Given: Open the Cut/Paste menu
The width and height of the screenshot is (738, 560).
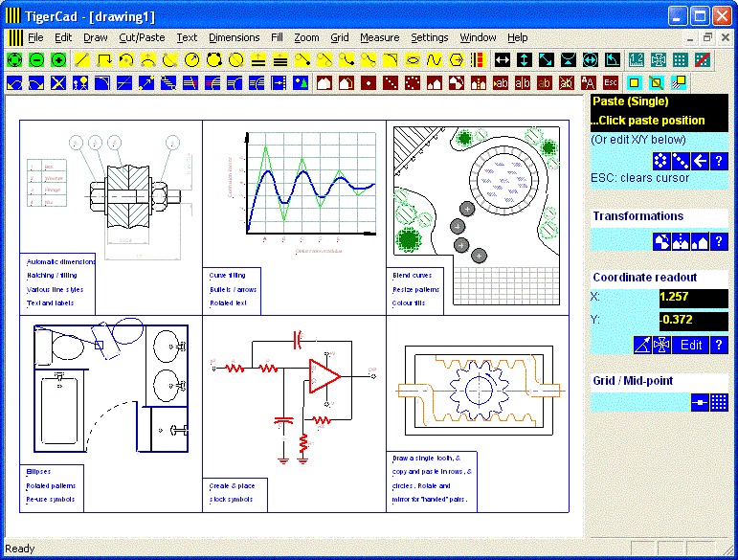Looking at the screenshot, I should point(142,37).
